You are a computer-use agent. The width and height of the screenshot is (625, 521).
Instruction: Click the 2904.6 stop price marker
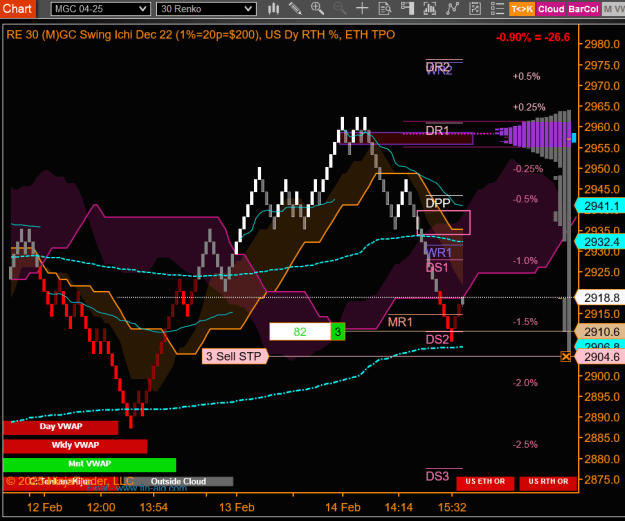pyautogui.click(x=600, y=356)
